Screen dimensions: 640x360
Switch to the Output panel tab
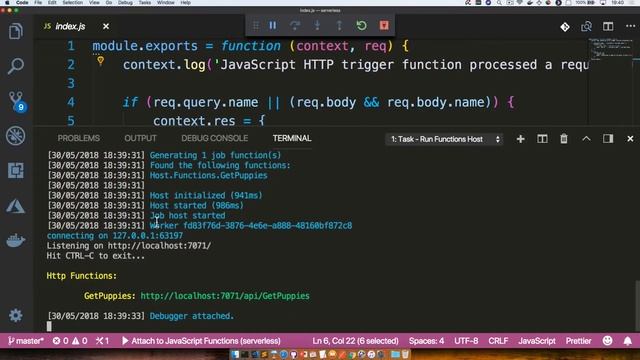(x=140, y=138)
